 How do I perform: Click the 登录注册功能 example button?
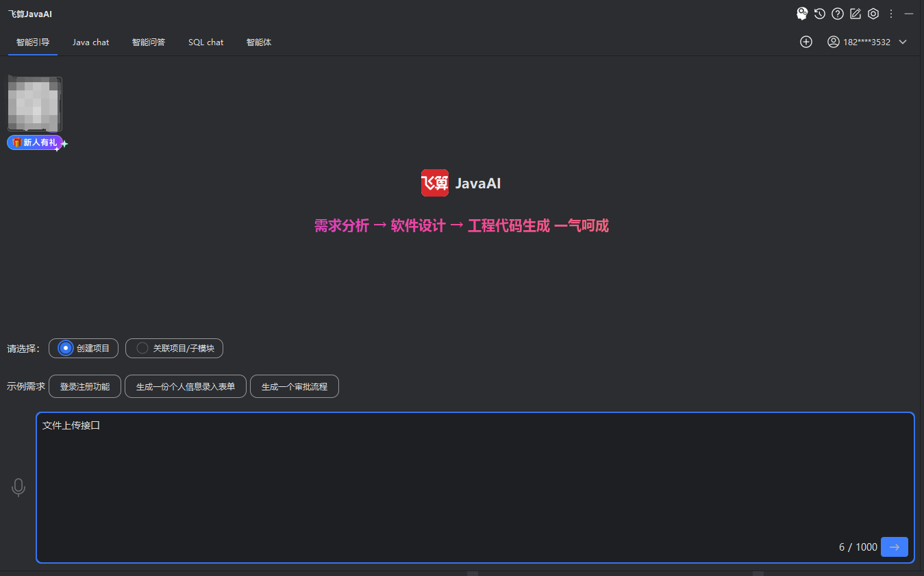(x=85, y=386)
